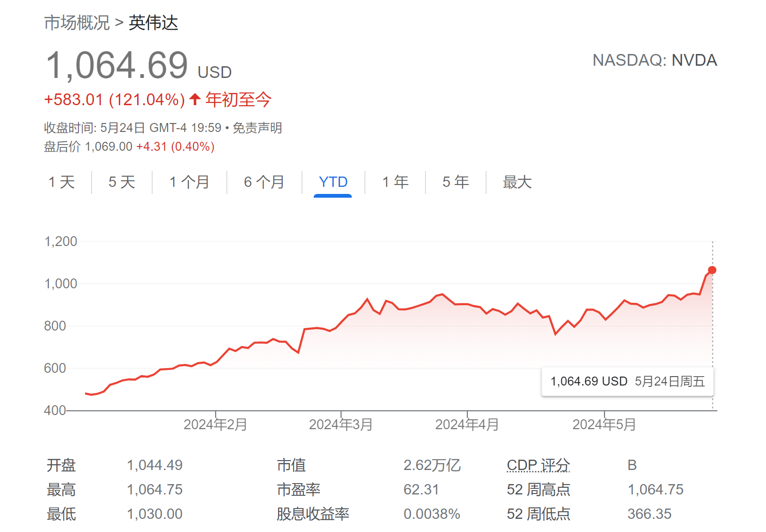Open the 最大 all-time chart view

point(517,183)
